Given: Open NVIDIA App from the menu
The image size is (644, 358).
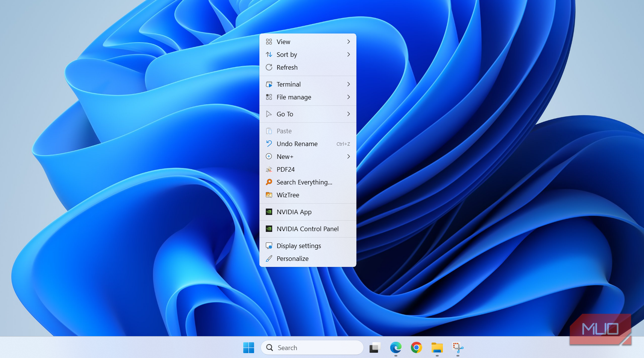Looking at the screenshot, I should [x=308, y=212].
